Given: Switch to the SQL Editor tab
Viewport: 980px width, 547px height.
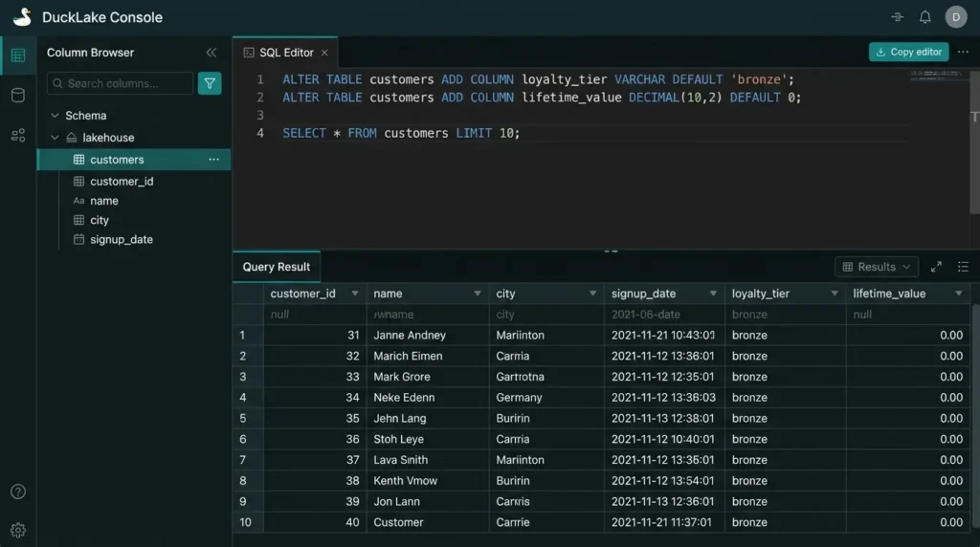Looking at the screenshot, I should pos(285,53).
